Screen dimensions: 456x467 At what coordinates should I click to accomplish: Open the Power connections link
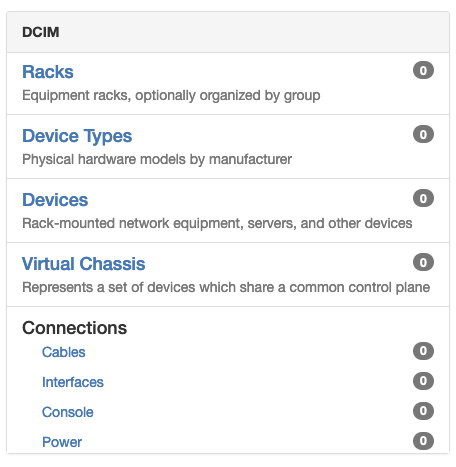(x=62, y=442)
